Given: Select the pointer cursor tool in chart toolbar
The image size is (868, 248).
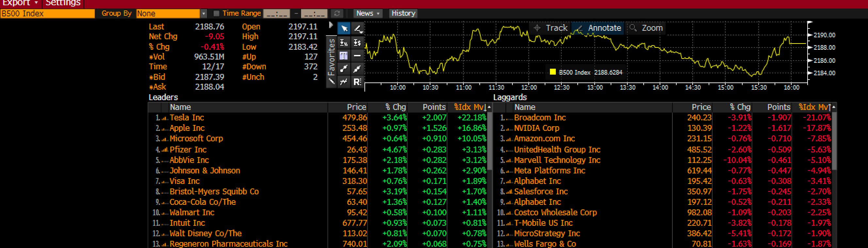Looking at the screenshot, I should [344, 28].
